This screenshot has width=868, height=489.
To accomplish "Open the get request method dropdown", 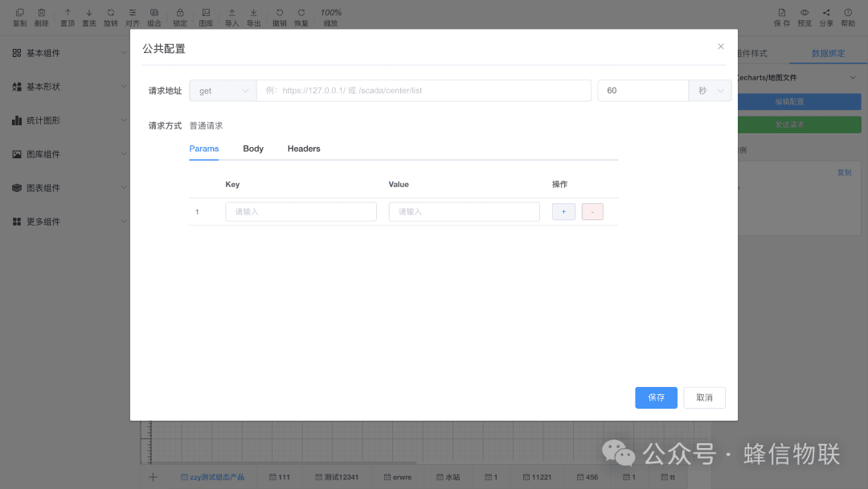I will point(223,91).
